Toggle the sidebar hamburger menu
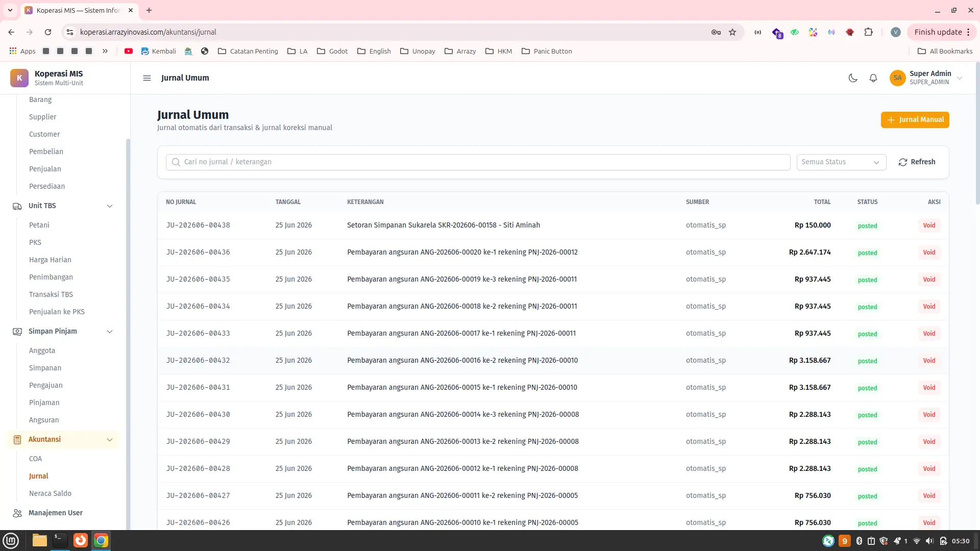 pos(147,78)
